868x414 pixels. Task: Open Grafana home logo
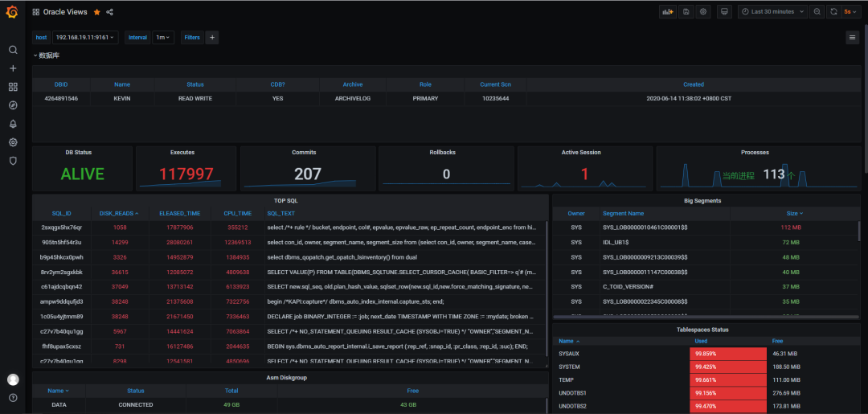(x=12, y=11)
